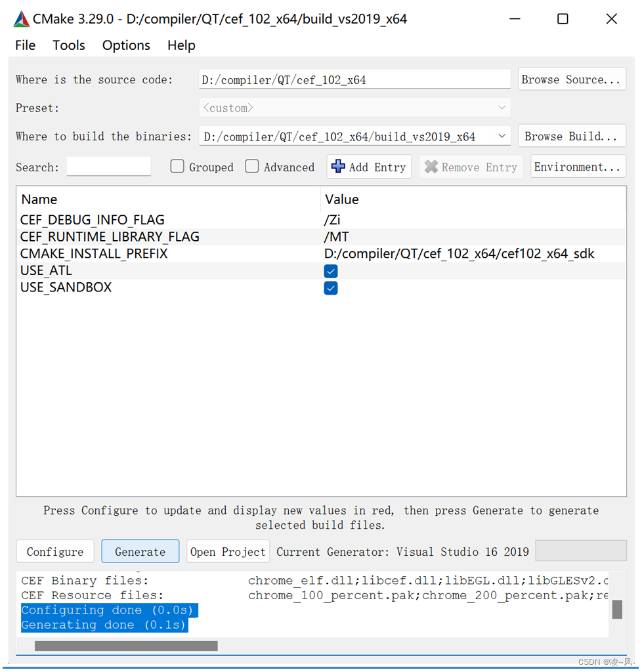The width and height of the screenshot is (642, 672).
Task: Click the /Zi value cell
Action: 332,220
